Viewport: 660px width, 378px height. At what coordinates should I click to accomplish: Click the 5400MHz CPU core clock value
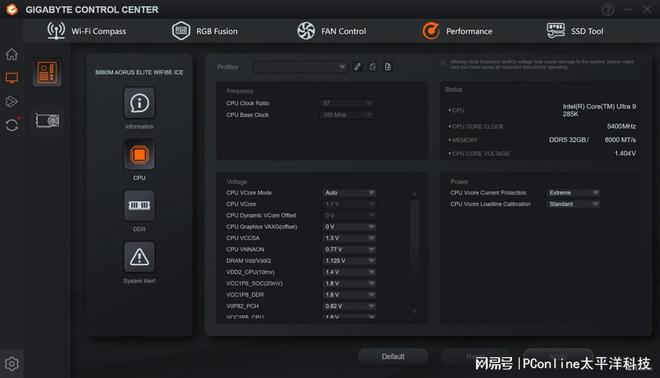click(621, 126)
